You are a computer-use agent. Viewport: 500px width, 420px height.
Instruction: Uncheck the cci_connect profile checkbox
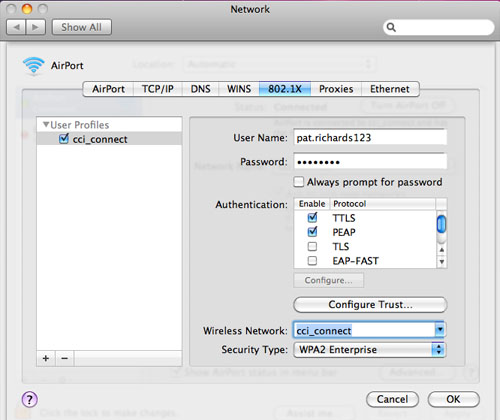tap(64, 139)
